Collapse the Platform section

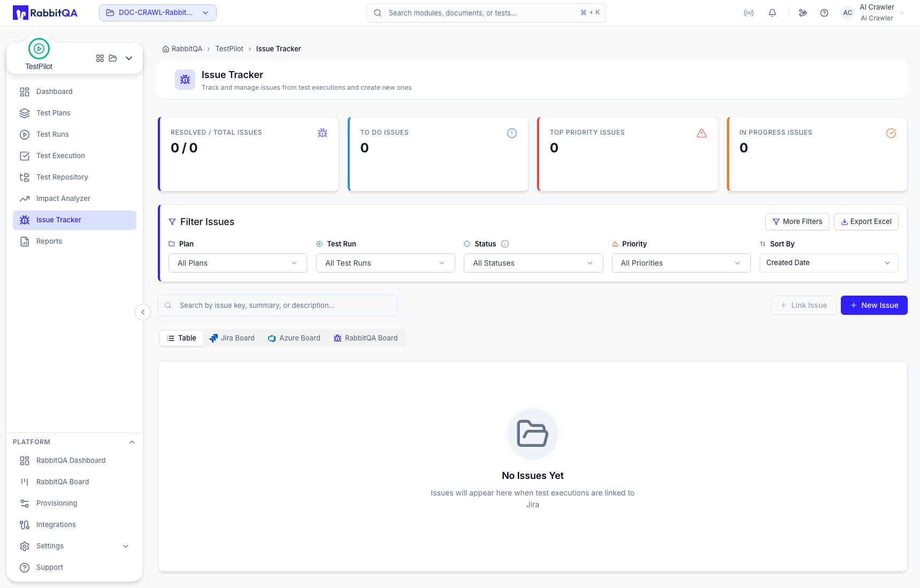132,442
